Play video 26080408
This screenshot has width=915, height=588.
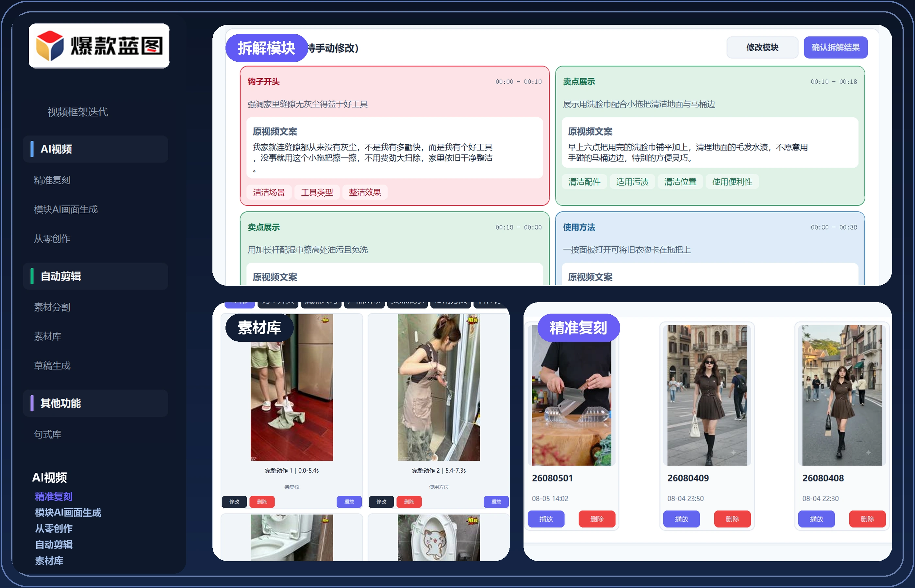point(816,519)
